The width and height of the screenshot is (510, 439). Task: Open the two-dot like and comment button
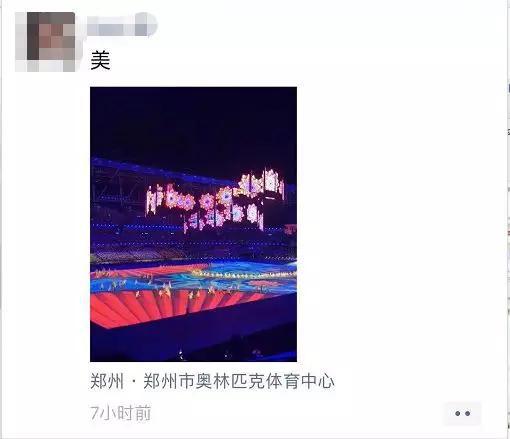tap(462, 413)
